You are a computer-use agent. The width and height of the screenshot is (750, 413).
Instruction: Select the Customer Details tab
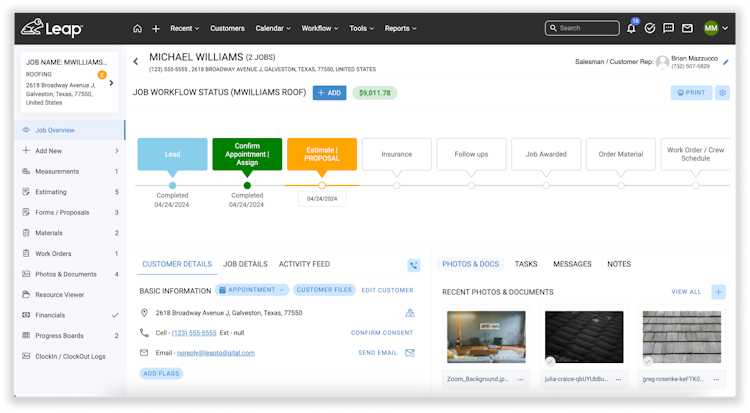click(177, 264)
